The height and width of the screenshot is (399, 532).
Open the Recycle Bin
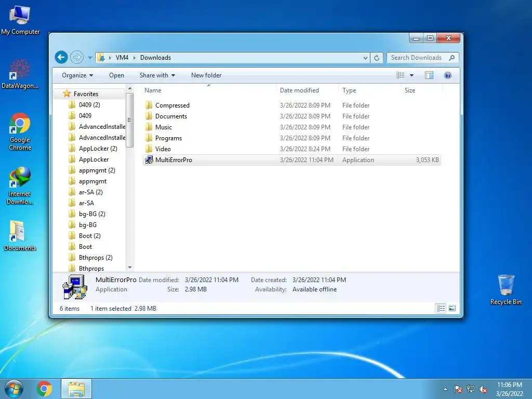[x=506, y=290]
